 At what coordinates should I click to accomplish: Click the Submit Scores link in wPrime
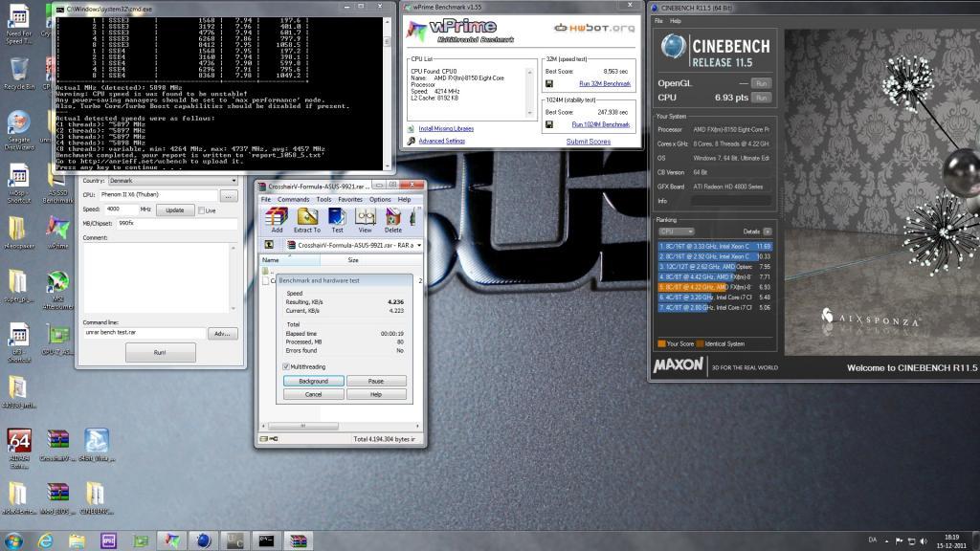tap(589, 142)
